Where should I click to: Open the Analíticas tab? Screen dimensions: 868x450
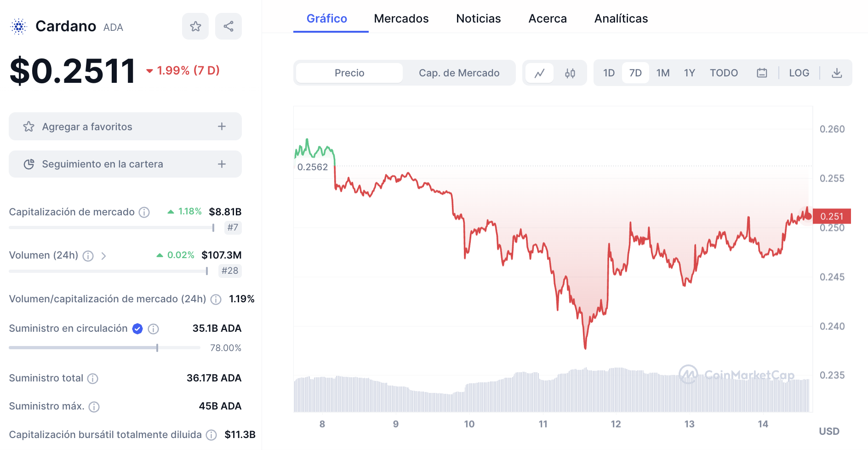coord(621,18)
